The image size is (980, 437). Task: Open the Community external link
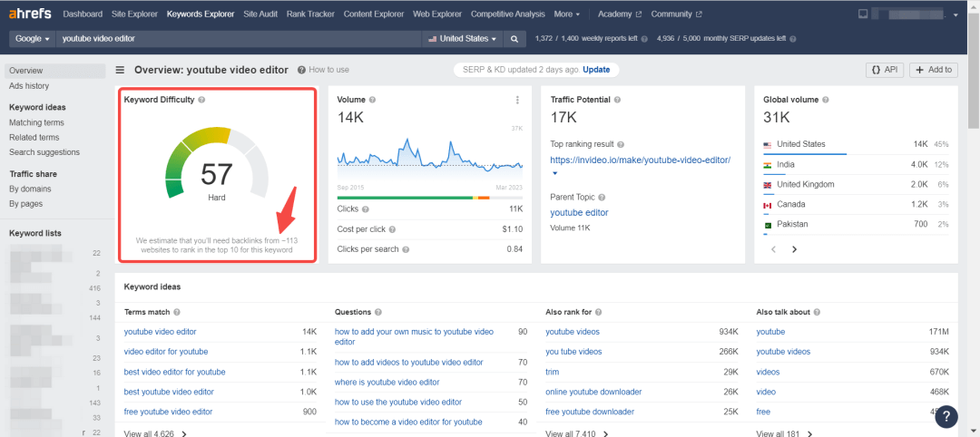[x=676, y=14]
